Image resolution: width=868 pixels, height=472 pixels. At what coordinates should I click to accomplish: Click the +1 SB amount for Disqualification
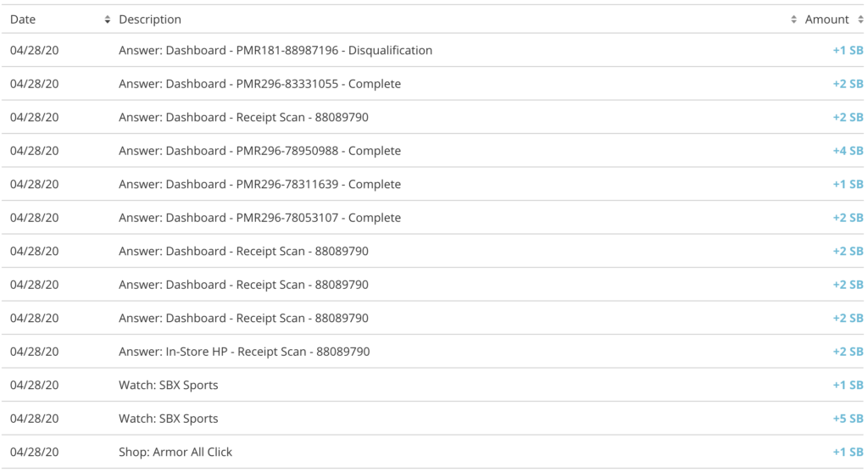[848, 50]
